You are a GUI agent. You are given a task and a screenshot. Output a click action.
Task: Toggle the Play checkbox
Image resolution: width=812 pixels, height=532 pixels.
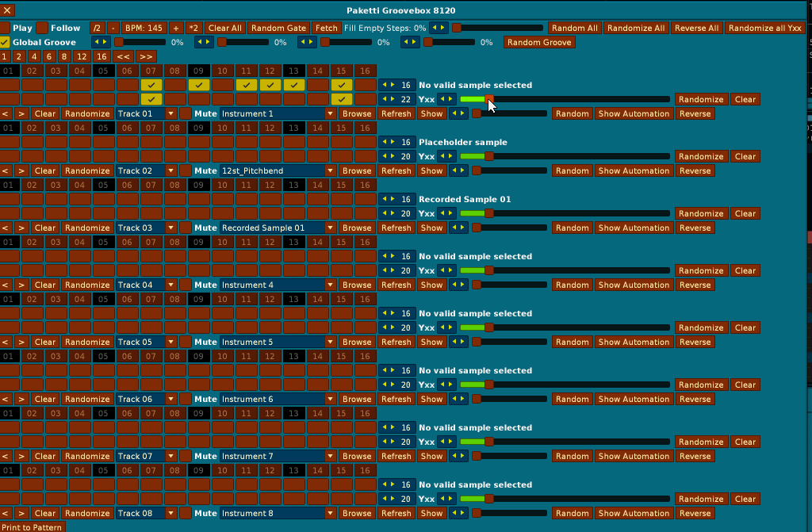5,28
